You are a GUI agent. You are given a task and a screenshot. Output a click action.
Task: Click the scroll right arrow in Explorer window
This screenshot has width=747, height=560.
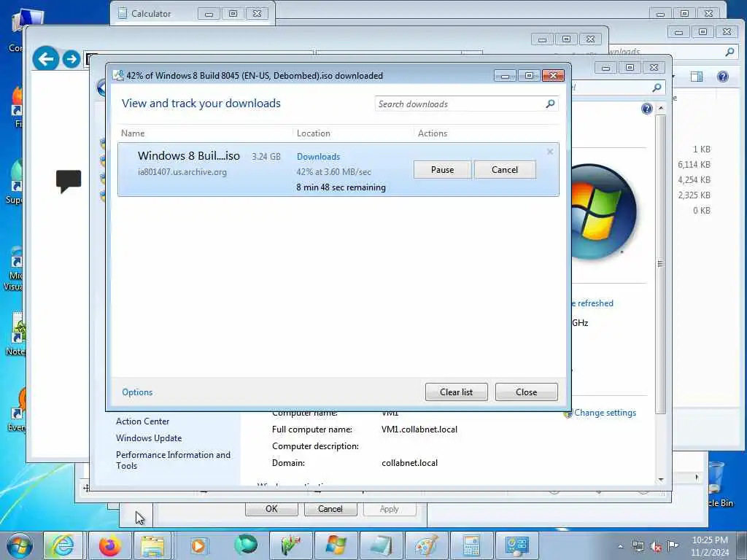coord(697,477)
